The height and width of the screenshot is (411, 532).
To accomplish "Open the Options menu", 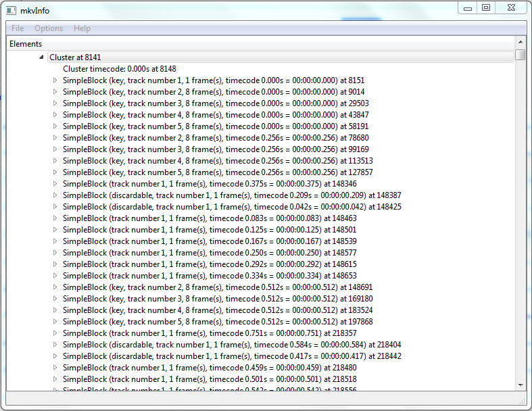I will [49, 28].
